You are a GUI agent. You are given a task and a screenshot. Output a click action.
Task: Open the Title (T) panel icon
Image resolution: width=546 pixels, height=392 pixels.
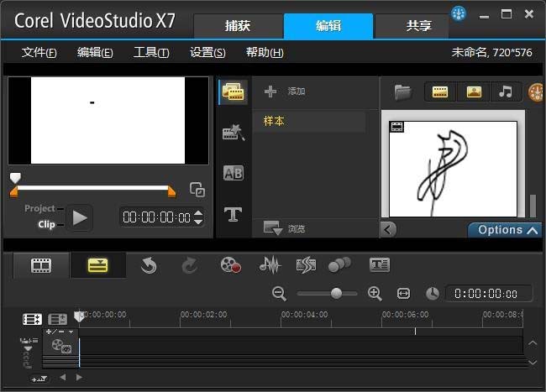click(x=233, y=214)
